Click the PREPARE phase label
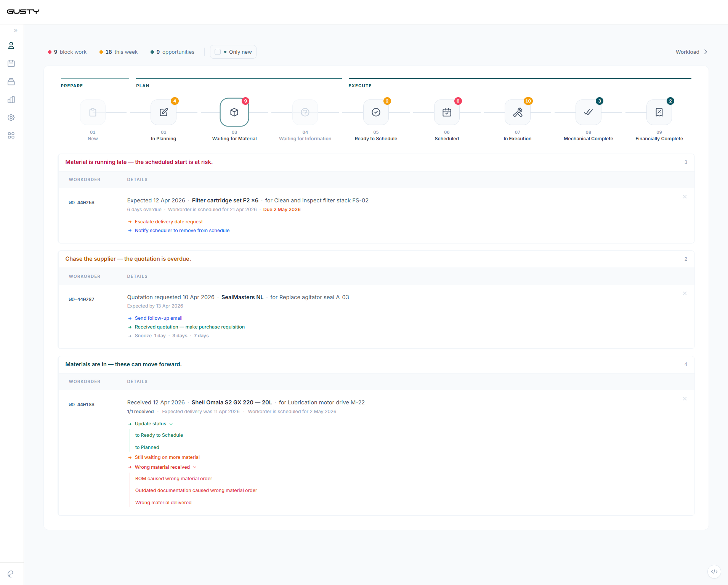The height and width of the screenshot is (585, 728). pos(72,86)
